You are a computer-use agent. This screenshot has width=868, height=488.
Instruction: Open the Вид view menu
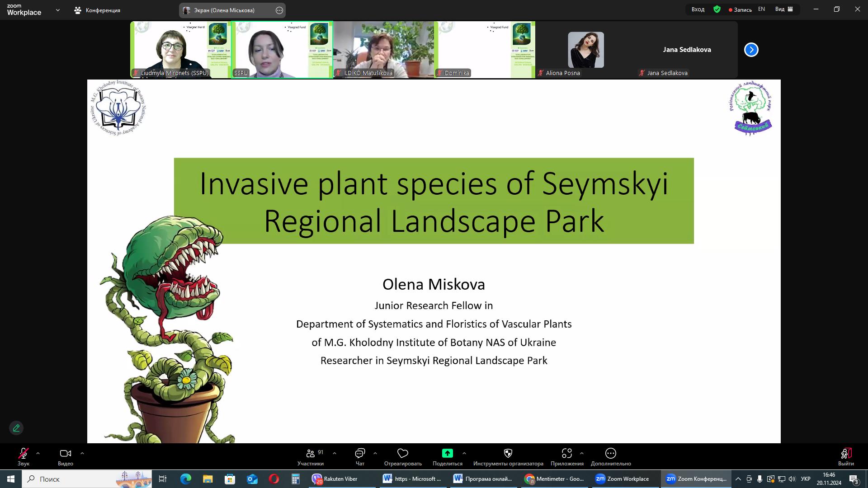(784, 9)
